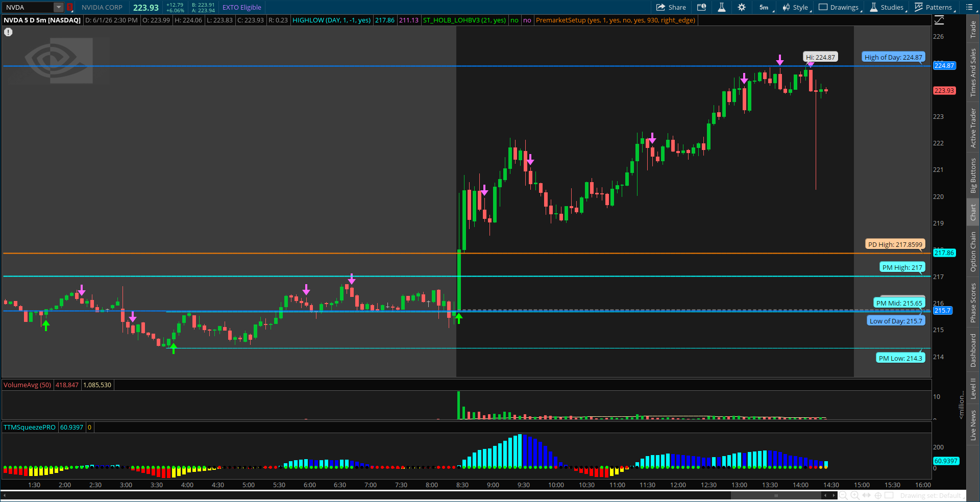Open the list menu icon at toolbar end
Image resolution: width=980 pixels, height=502 pixels.
(x=969, y=7)
